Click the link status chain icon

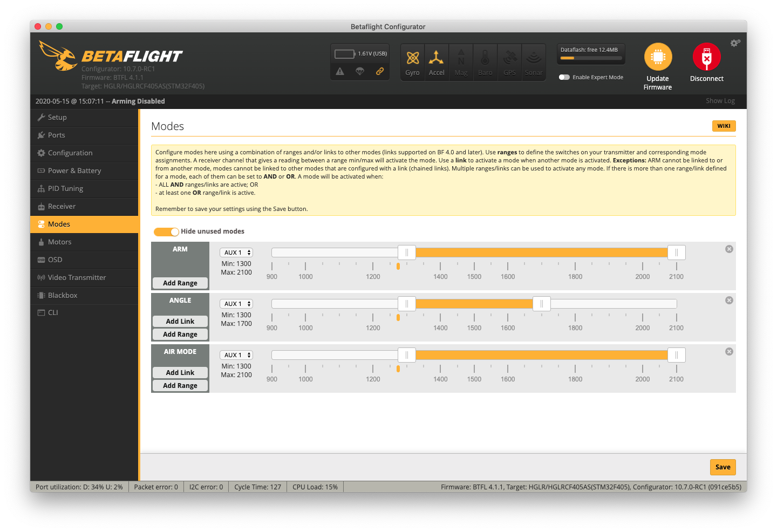tap(380, 71)
